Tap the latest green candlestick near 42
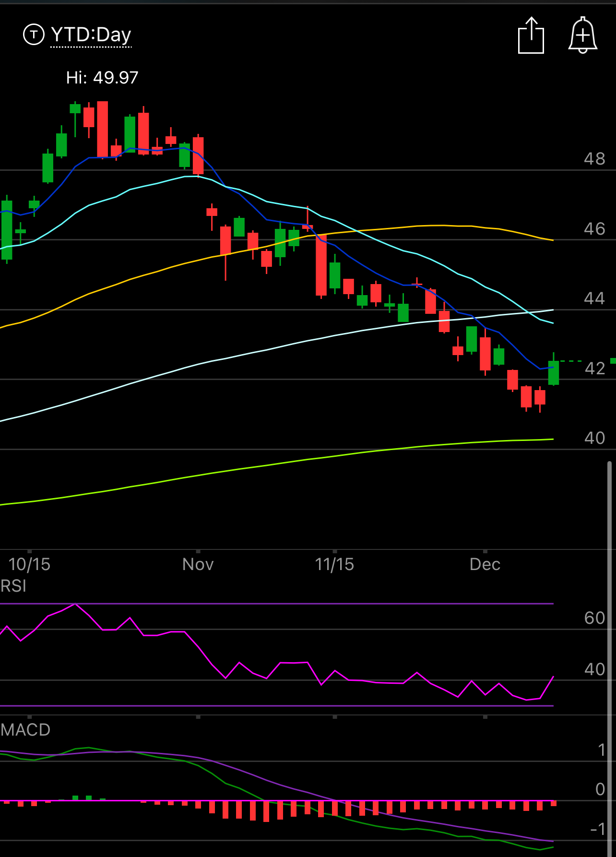The height and width of the screenshot is (857, 616). point(554,372)
